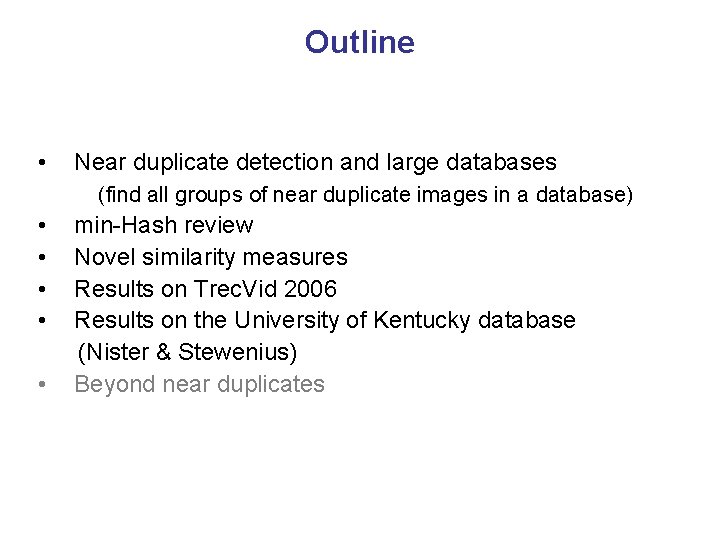
Task: Click the bullet before "Novel similarity measures"
Action: (x=38, y=258)
